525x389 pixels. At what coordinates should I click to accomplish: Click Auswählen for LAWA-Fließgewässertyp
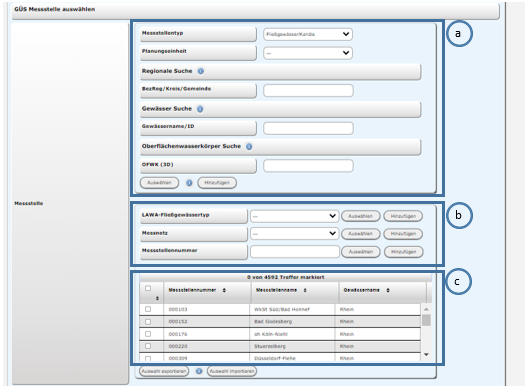point(361,216)
